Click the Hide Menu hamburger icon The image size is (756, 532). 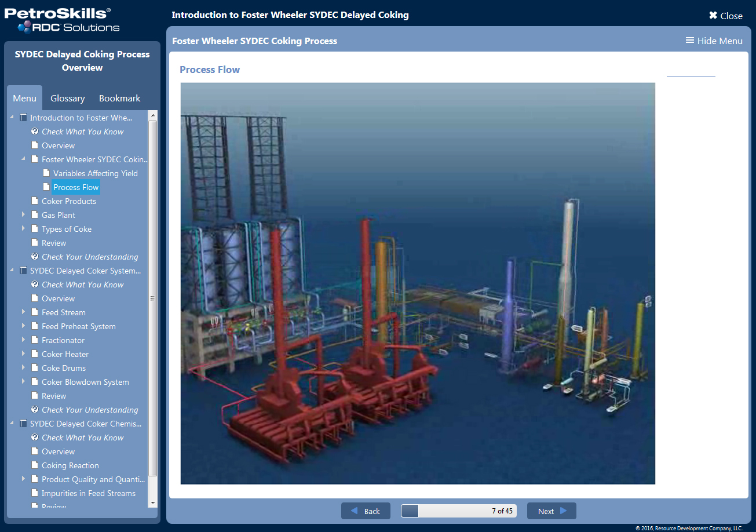coord(689,41)
